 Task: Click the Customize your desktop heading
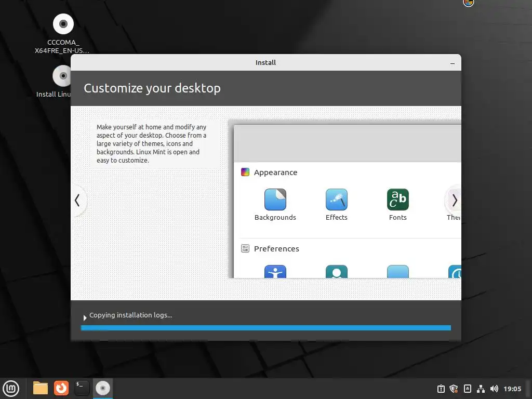coord(152,88)
